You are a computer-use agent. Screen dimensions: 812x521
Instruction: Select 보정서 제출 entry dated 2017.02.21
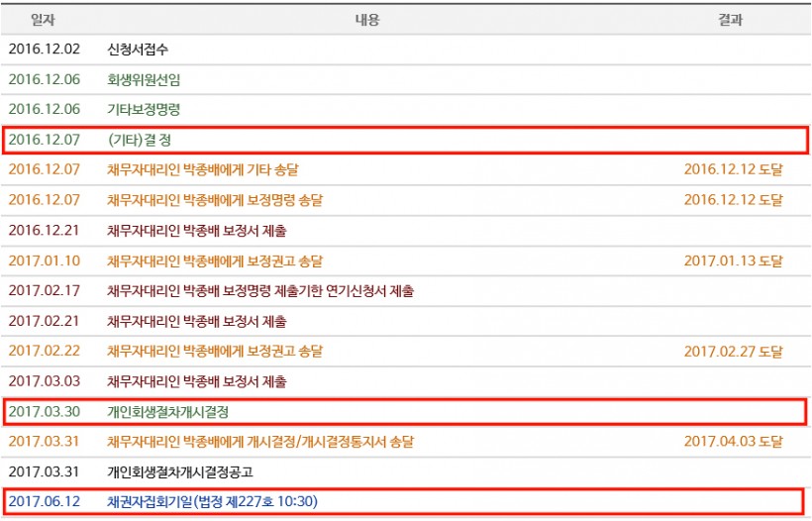[197, 321]
